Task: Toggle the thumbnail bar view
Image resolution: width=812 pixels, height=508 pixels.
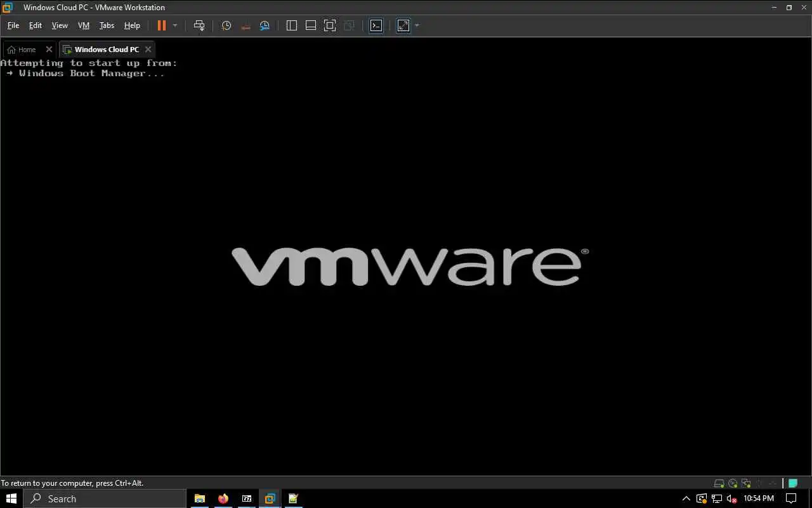Action: pos(311,25)
